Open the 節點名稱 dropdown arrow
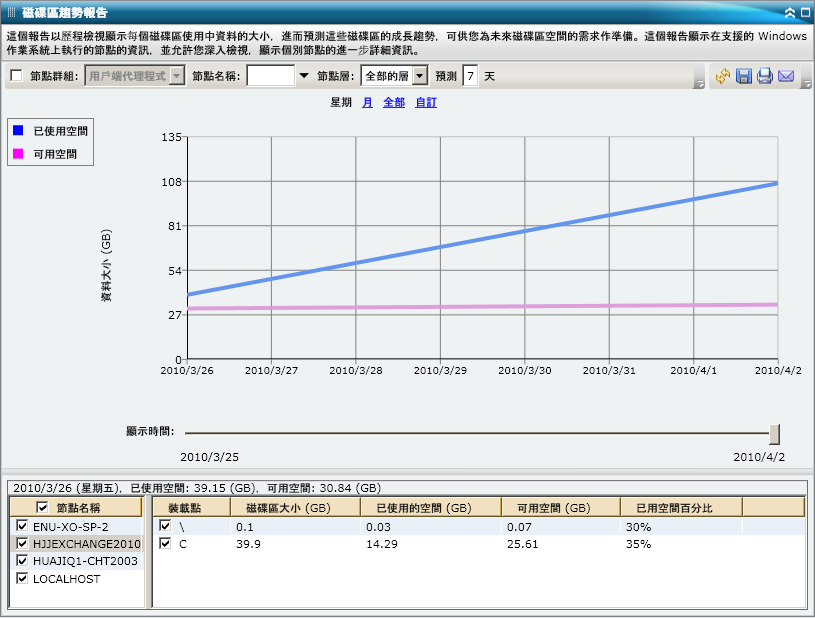815x618 pixels. (304, 76)
